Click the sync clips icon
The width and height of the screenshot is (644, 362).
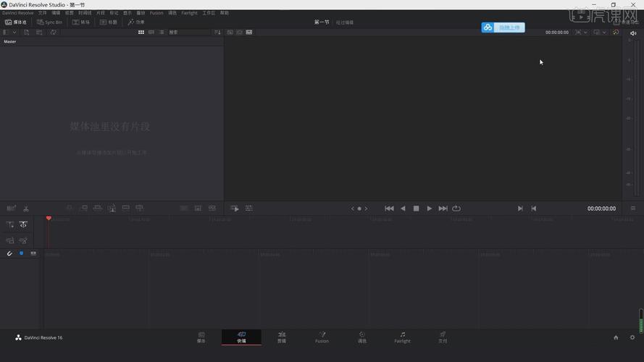click(53, 32)
